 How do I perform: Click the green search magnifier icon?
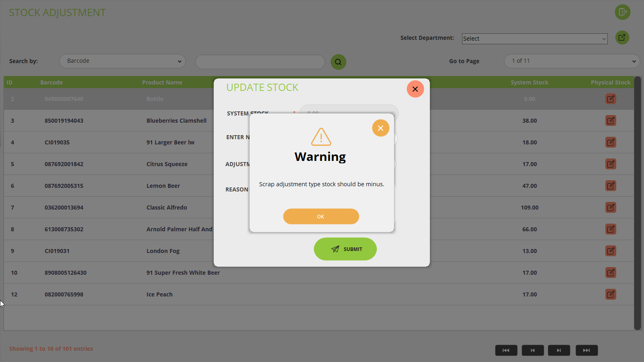tap(338, 62)
